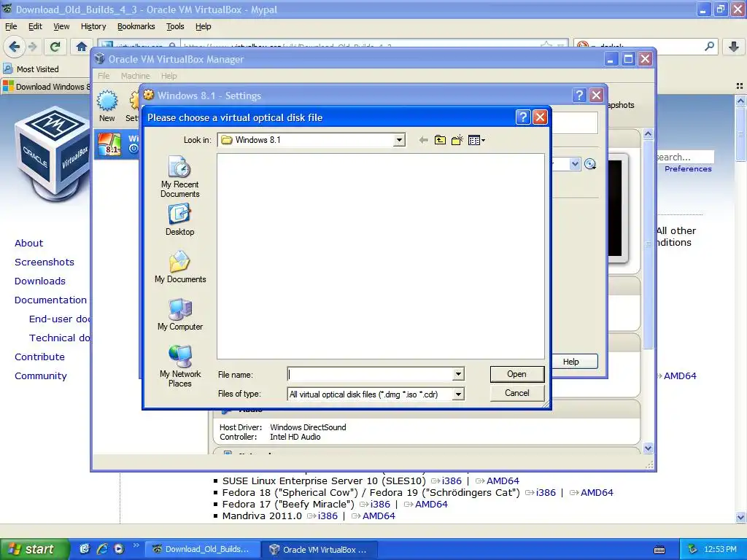Open My Recent Documents in file dialog
The height and width of the screenshot is (560, 747).
point(179,176)
